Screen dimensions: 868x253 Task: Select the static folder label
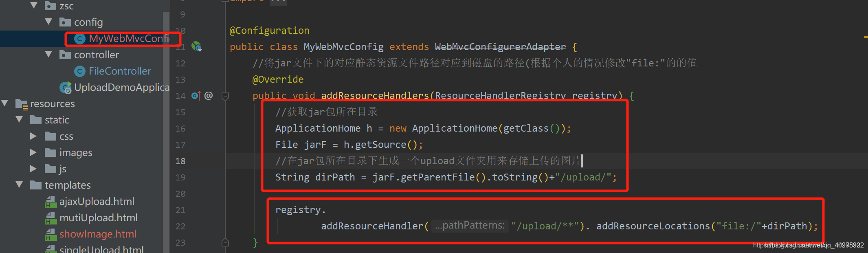click(x=57, y=120)
